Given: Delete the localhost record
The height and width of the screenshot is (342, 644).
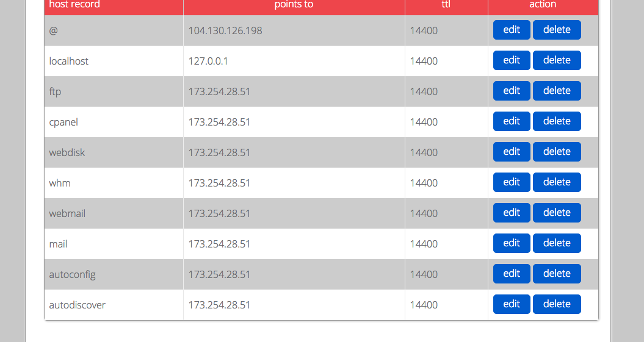Looking at the screenshot, I should pos(557,60).
